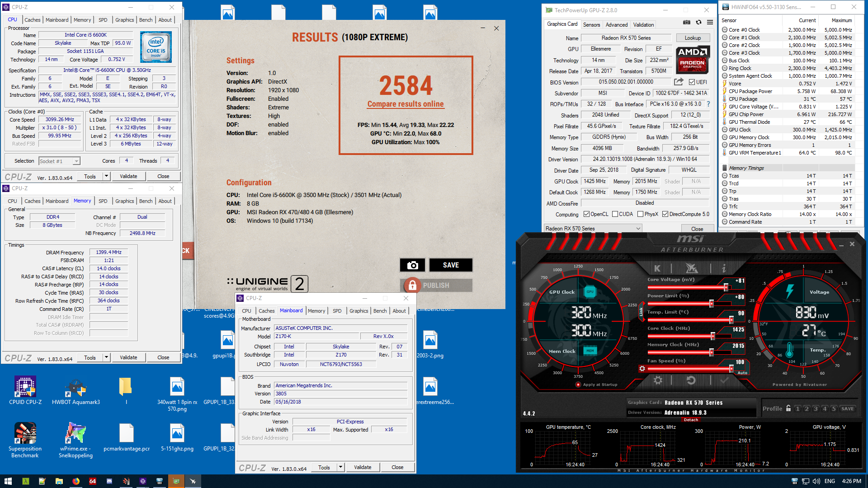
Task: Toggle PhysX checkbox in GPU-Z
Action: point(640,214)
